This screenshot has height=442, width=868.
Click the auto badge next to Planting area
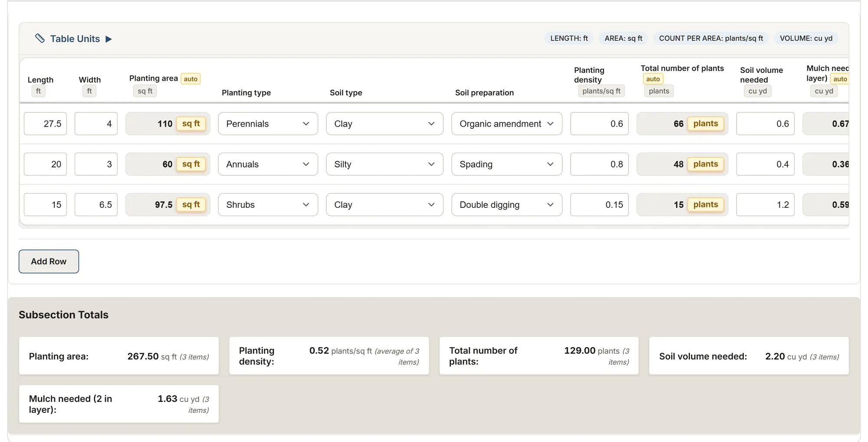point(191,79)
